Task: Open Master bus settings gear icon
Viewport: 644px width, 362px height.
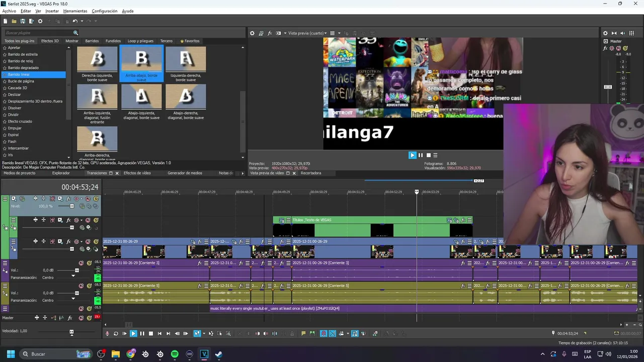Action: (x=605, y=33)
